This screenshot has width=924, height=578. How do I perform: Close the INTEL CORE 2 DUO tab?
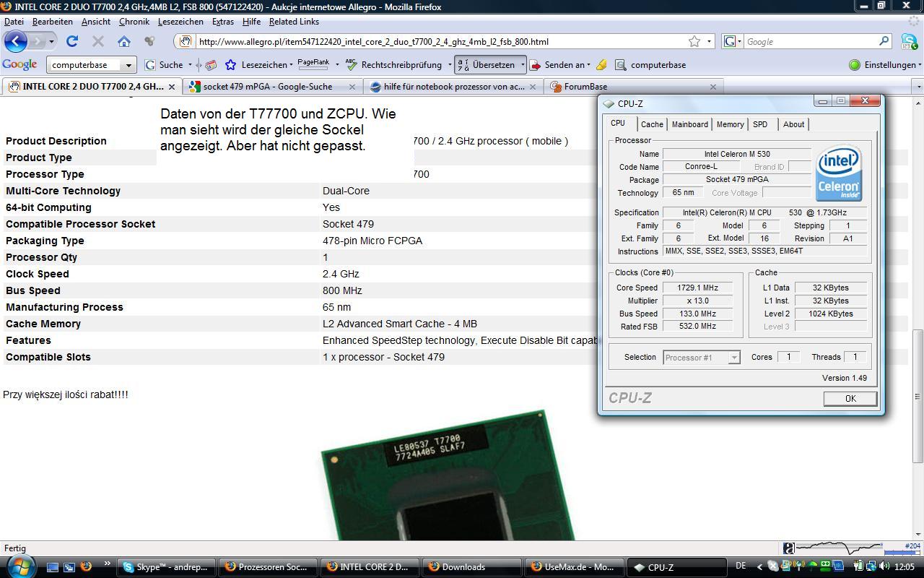[172, 86]
